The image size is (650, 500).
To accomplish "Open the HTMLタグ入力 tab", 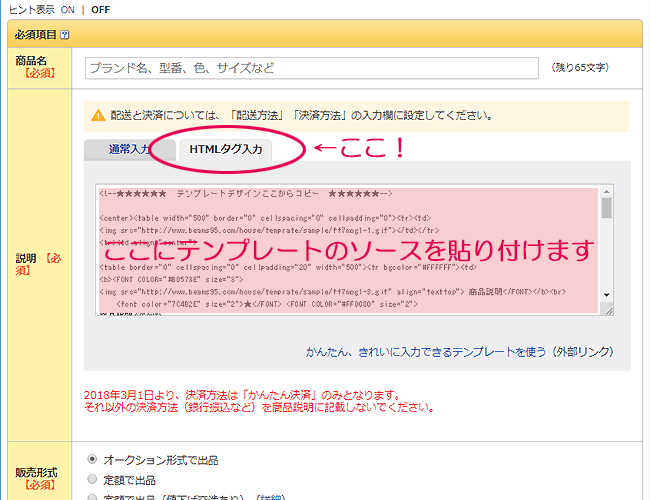I will click(x=225, y=150).
